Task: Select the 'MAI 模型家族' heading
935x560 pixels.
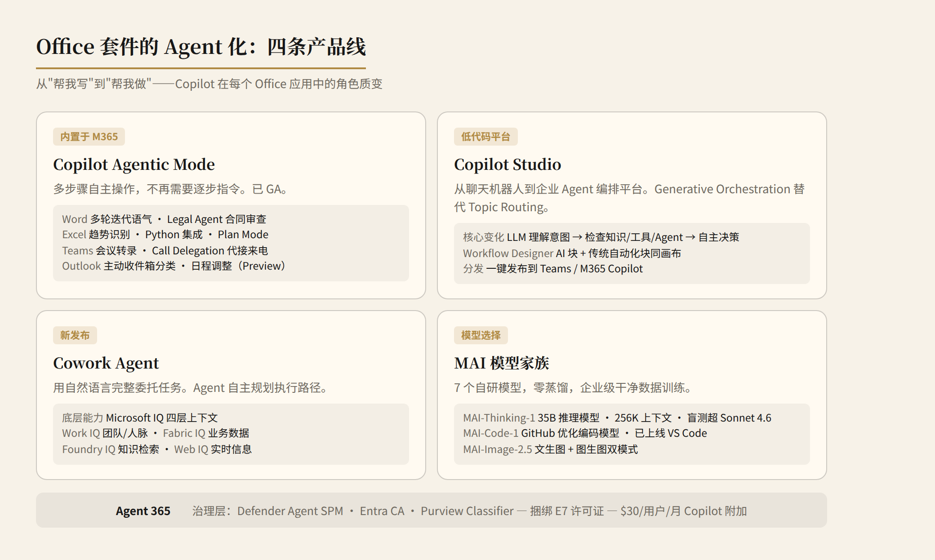Action: pyautogui.click(x=502, y=363)
